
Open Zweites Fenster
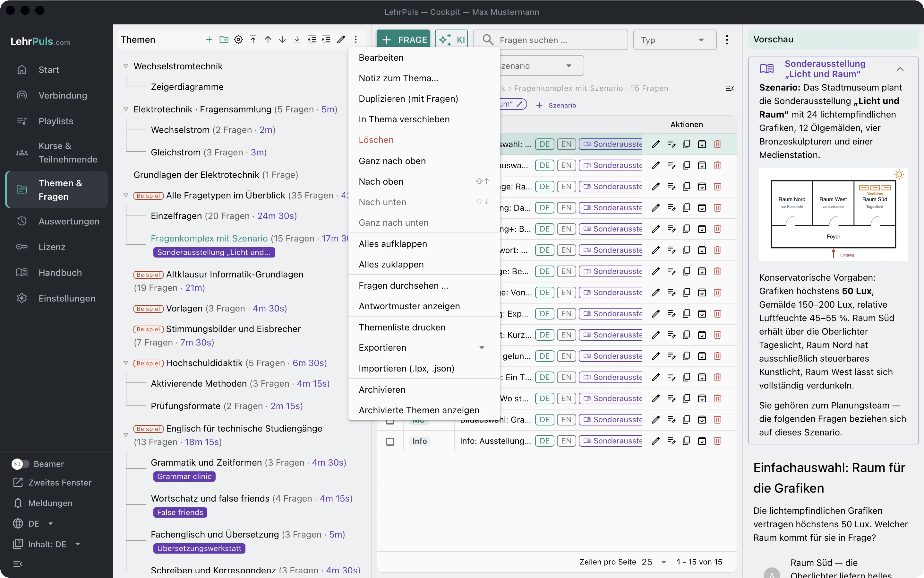tap(53, 482)
